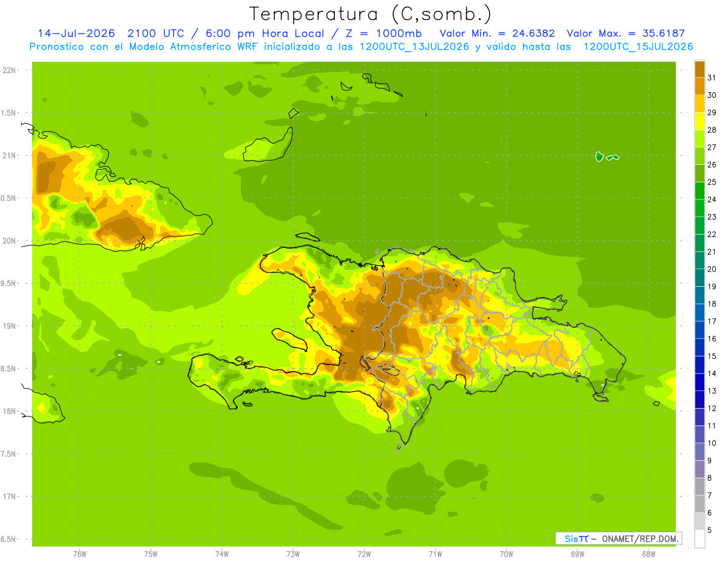This screenshot has height=562, width=728.
Task: Click the "71W" longitude label
Action: click(x=435, y=554)
